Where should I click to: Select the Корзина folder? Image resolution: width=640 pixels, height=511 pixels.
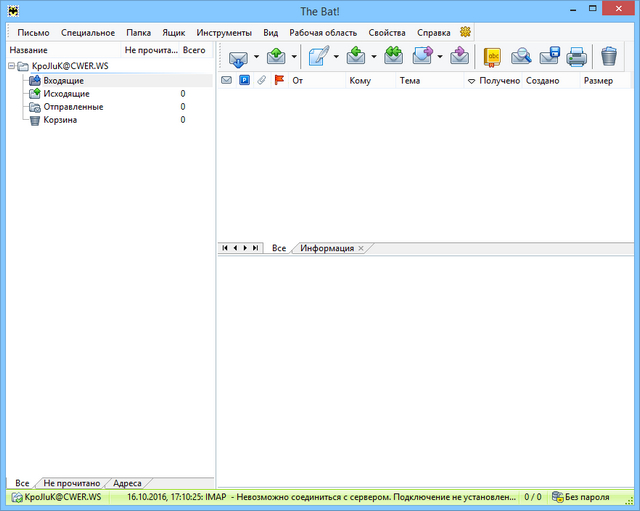click(x=60, y=120)
